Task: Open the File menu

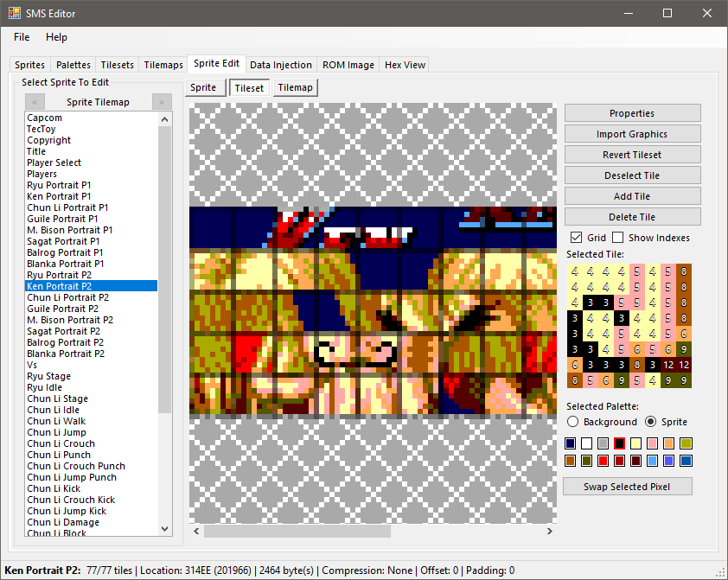Action: pos(22,37)
